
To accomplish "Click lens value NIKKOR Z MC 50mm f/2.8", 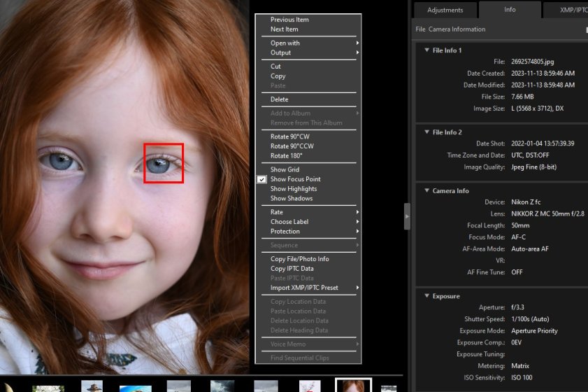I will 547,213.
